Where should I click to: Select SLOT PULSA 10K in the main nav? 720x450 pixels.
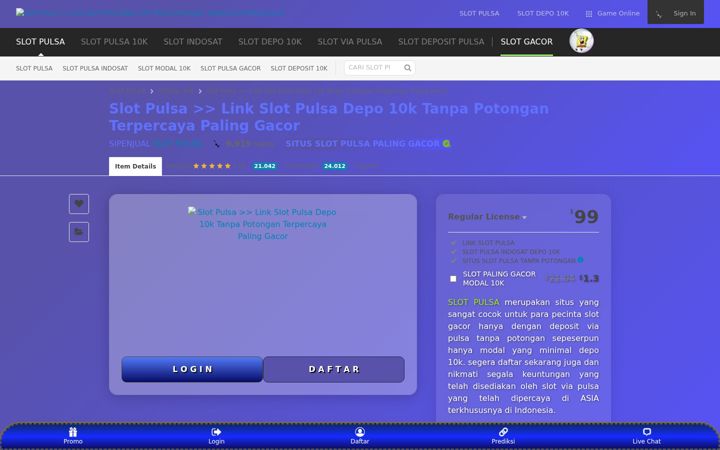pos(114,42)
